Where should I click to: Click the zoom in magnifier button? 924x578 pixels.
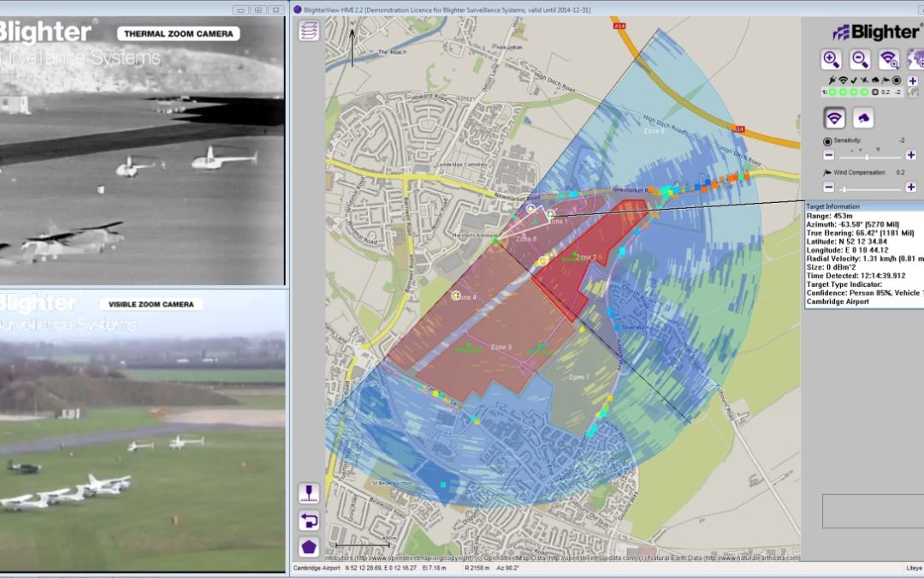click(831, 60)
